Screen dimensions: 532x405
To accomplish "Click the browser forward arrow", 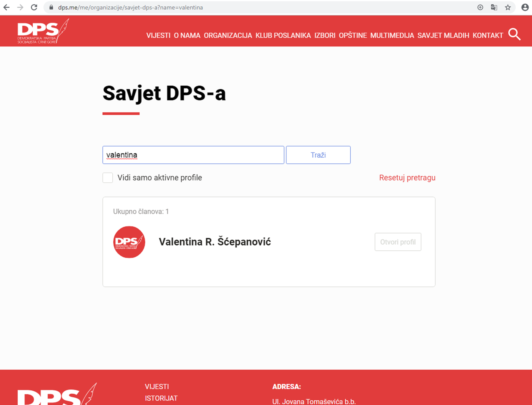I will pos(20,8).
